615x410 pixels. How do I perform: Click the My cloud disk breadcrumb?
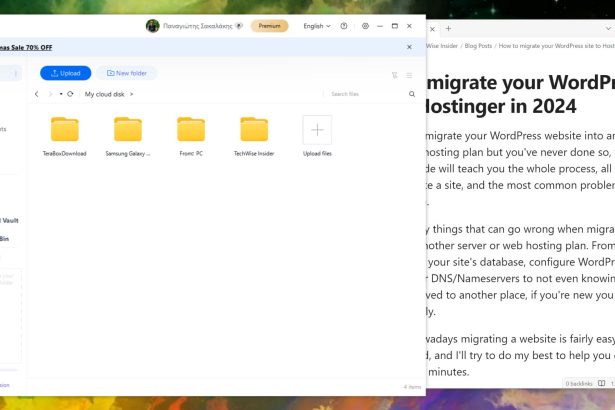104,94
